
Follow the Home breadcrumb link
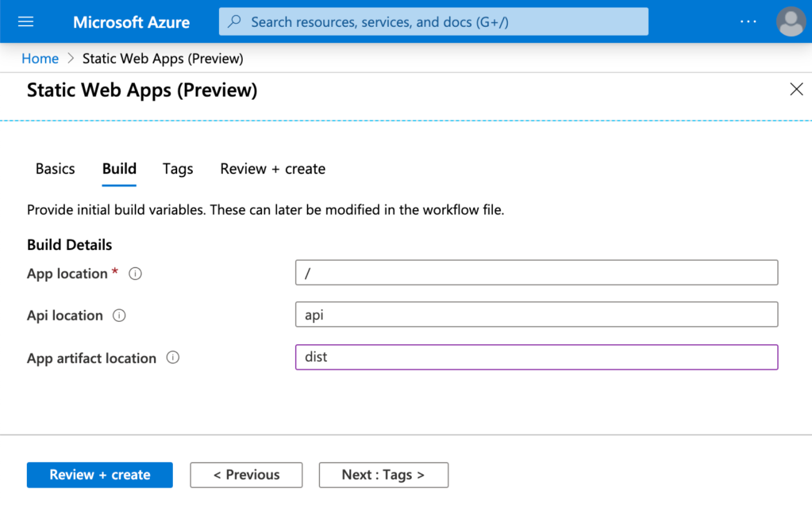pyautogui.click(x=40, y=59)
